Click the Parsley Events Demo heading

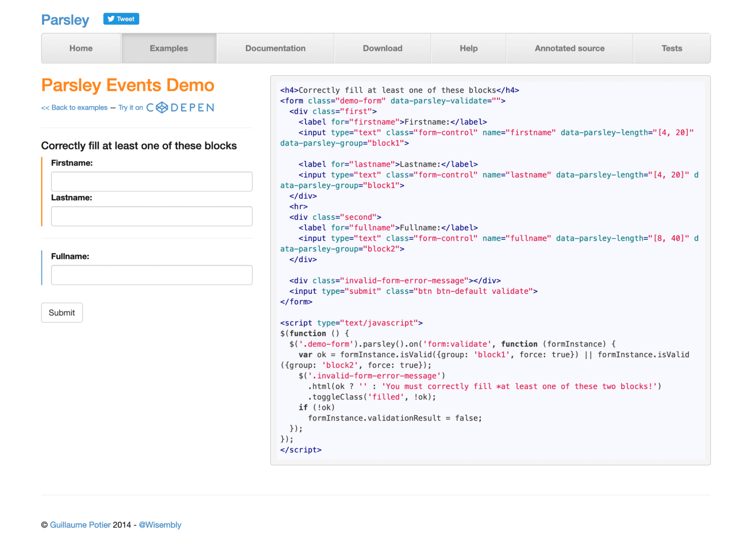click(x=127, y=85)
